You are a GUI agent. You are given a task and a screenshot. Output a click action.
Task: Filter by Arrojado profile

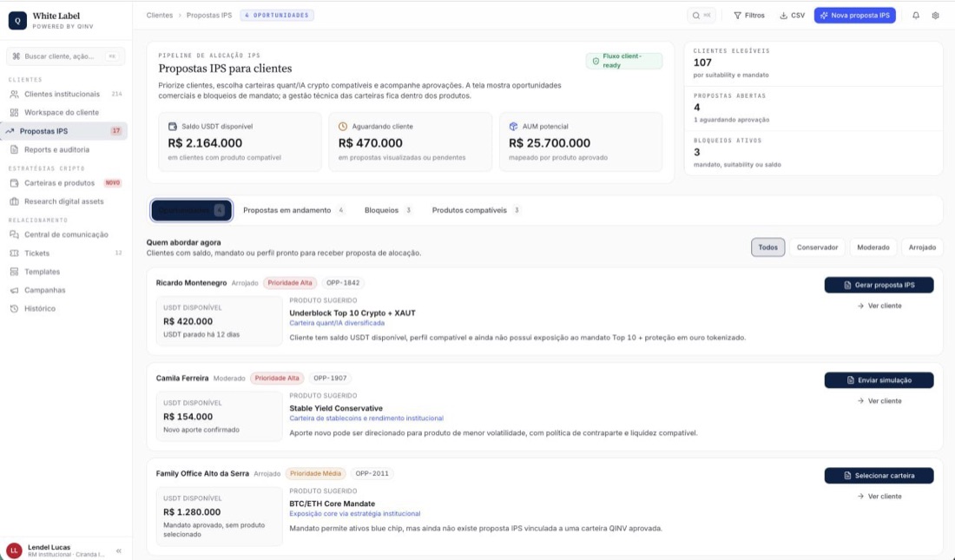coord(922,247)
